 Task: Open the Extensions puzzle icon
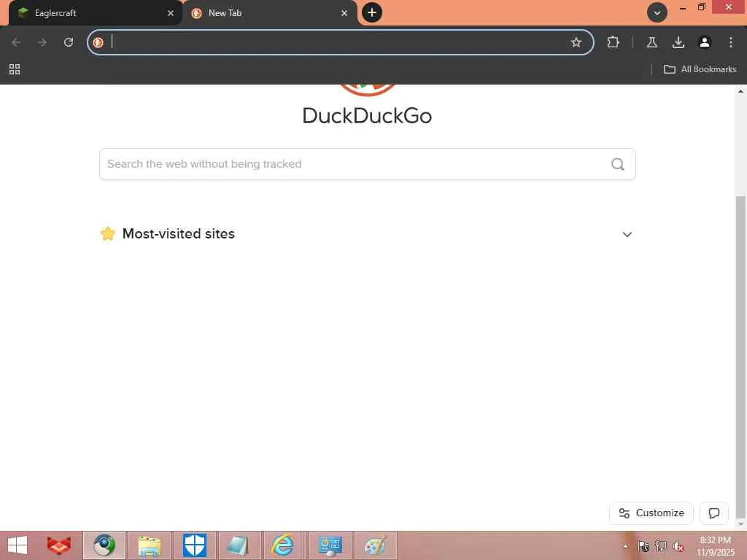pos(613,42)
